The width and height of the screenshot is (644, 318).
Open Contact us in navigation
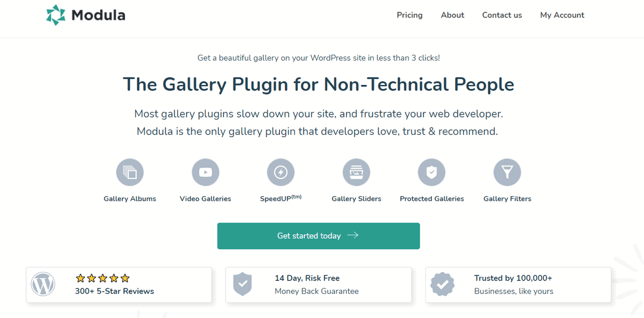click(502, 15)
